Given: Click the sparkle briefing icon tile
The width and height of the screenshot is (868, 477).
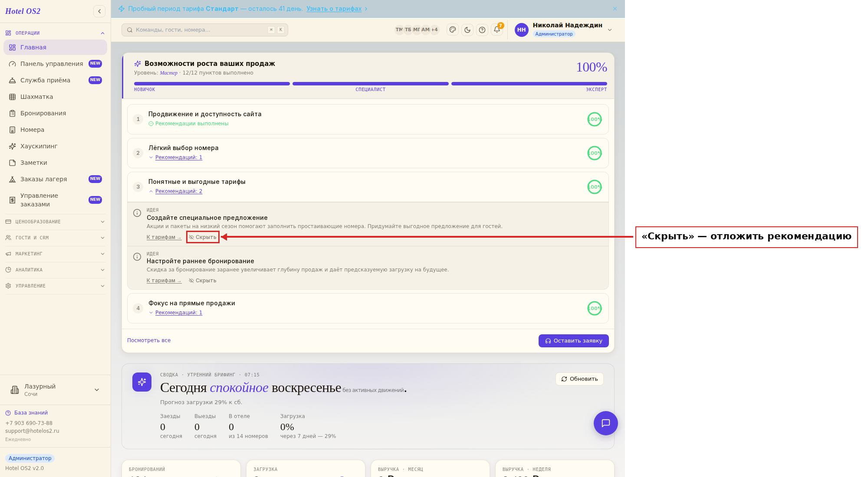Looking at the screenshot, I should (142, 382).
